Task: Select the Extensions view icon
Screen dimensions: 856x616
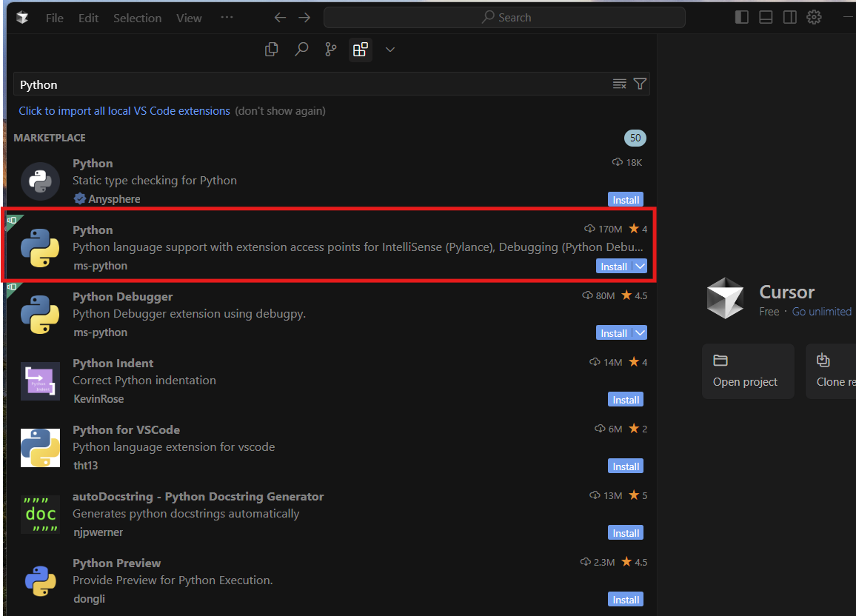Action: (361, 50)
